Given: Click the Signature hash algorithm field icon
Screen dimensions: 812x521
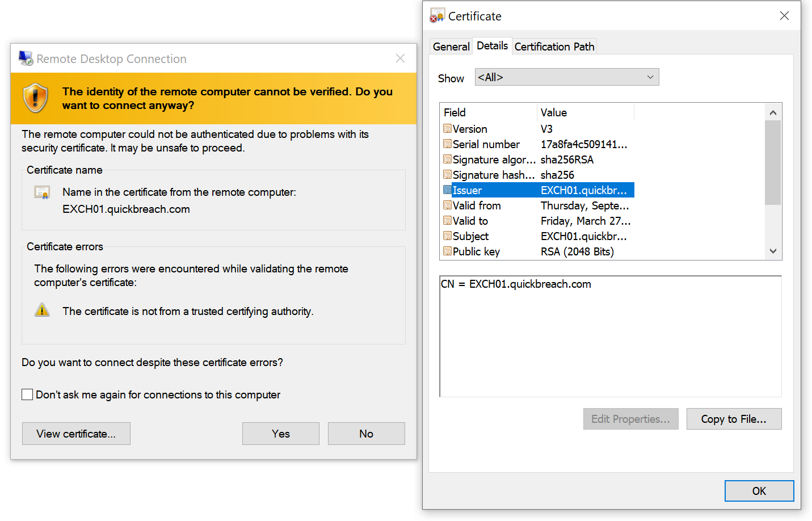Looking at the screenshot, I should pos(447,175).
